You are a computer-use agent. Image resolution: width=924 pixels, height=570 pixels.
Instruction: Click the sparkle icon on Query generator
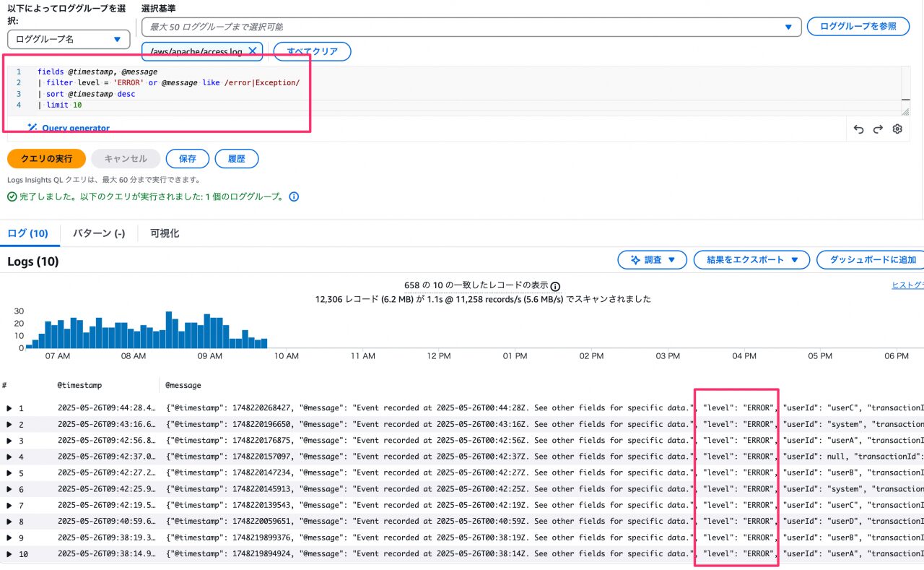coord(32,127)
